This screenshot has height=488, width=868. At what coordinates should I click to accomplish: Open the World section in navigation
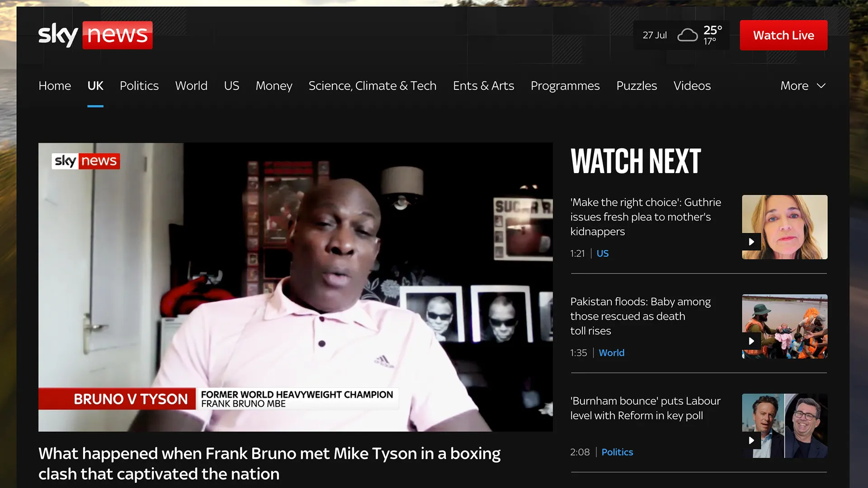click(x=191, y=86)
